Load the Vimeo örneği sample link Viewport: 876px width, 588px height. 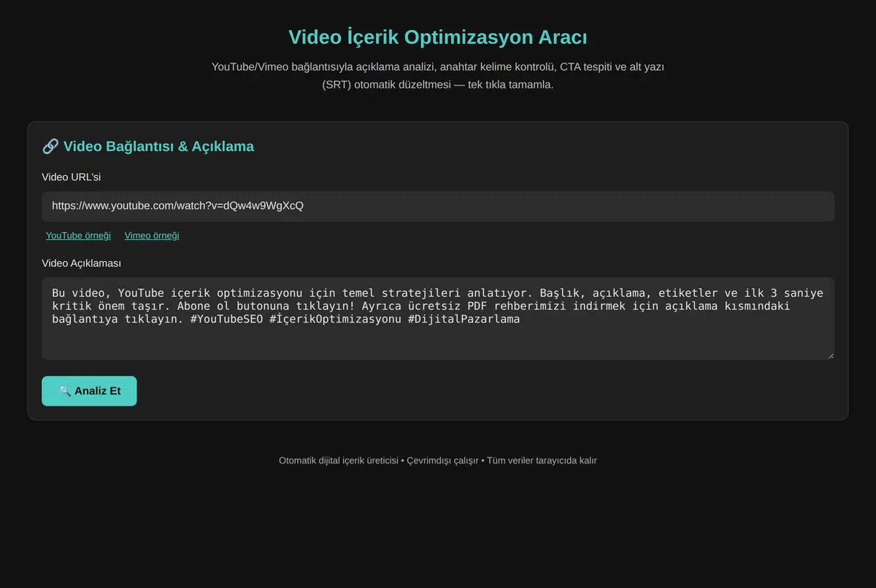[152, 236]
